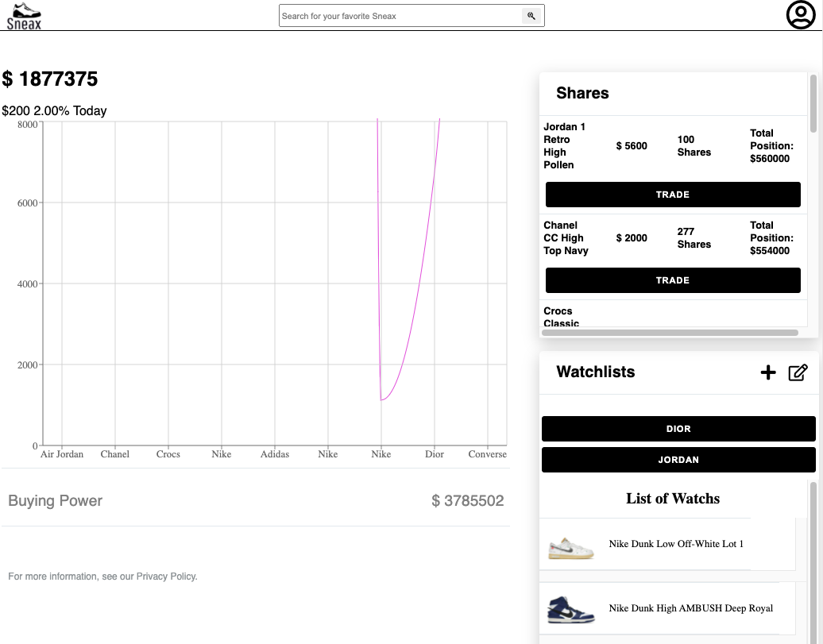
Task: Select Nike Dunk High AMBUSH Deep Royal thumbnail
Action: pyautogui.click(x=570, y=610)
